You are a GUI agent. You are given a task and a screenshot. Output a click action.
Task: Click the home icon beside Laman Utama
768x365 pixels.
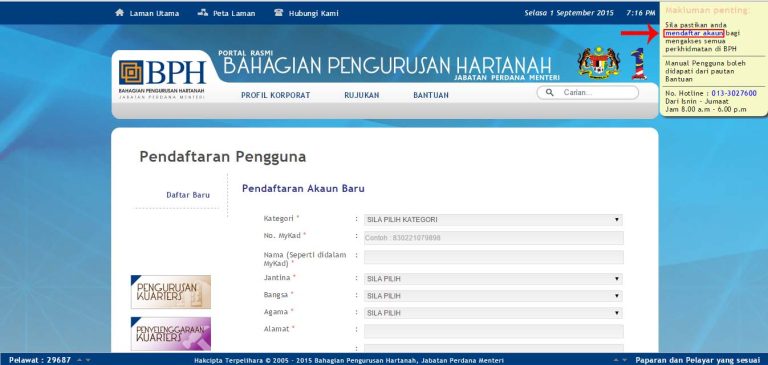pos(120,13)
